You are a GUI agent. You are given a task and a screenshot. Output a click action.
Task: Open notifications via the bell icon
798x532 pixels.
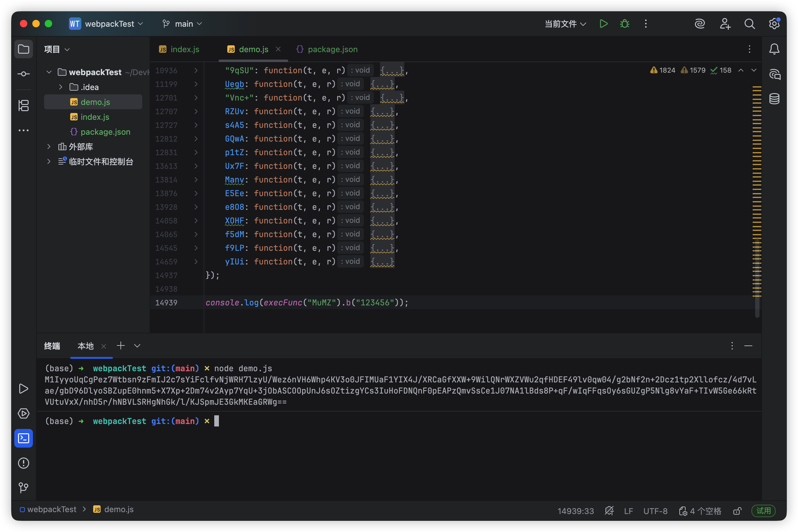774,49
